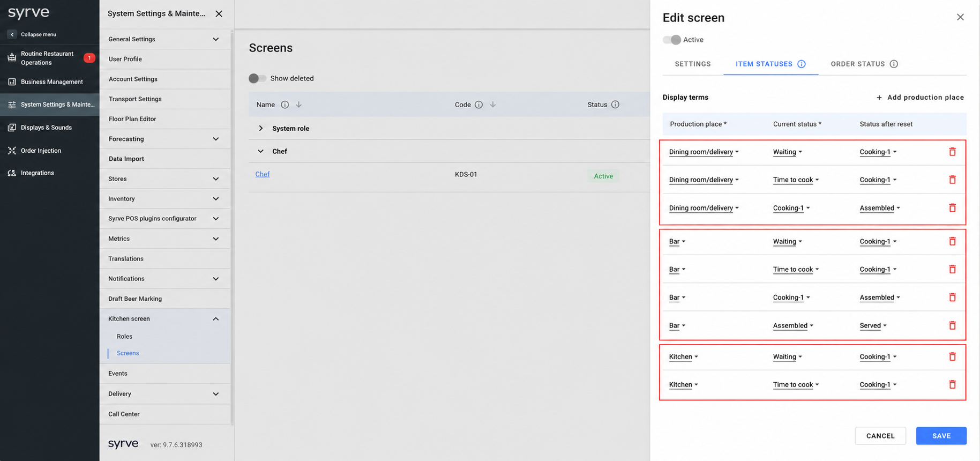The image size is (980, 461).
Task: Click info icon beside Order Status tab
Action: [x=894, y=64]
